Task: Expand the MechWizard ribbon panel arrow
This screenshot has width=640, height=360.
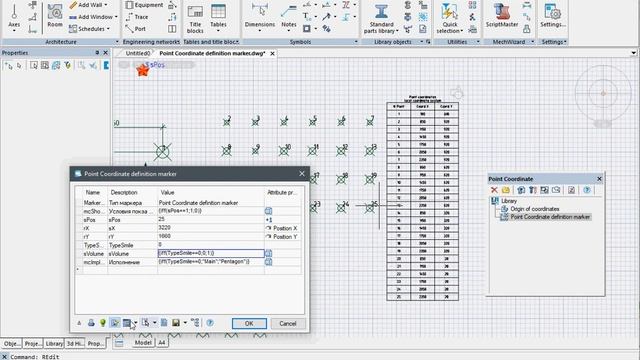Action: point(533,42)
